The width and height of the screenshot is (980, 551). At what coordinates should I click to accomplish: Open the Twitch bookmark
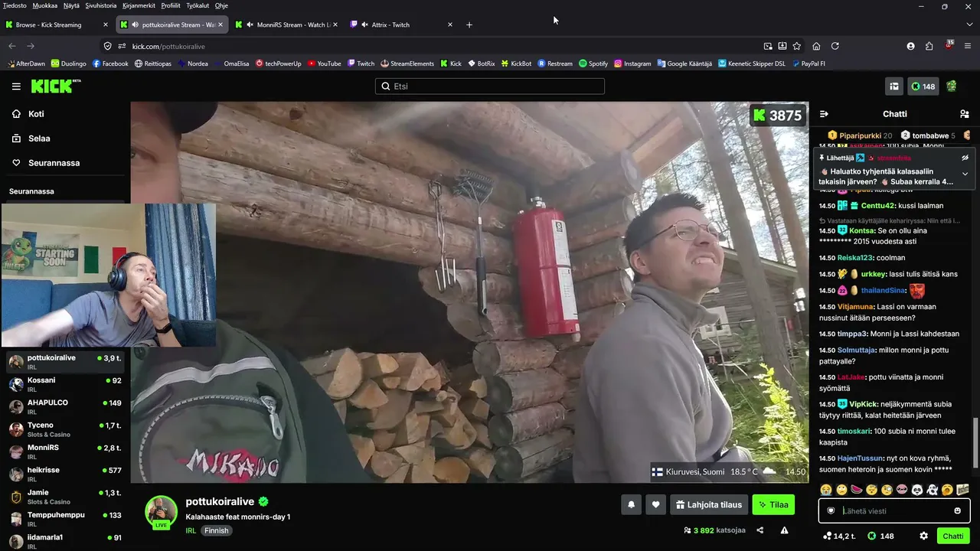point(361,64)
